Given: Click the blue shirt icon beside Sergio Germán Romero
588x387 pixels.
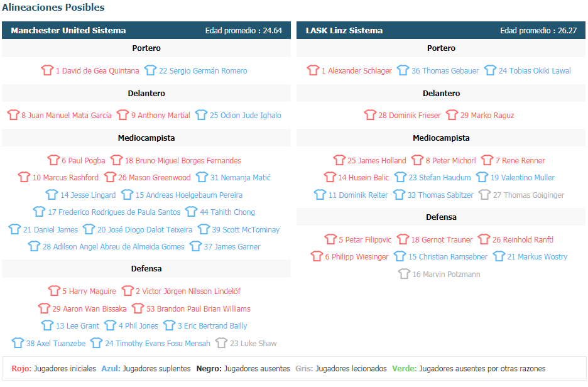Looking at the screenshot, I should coord(150,70).
